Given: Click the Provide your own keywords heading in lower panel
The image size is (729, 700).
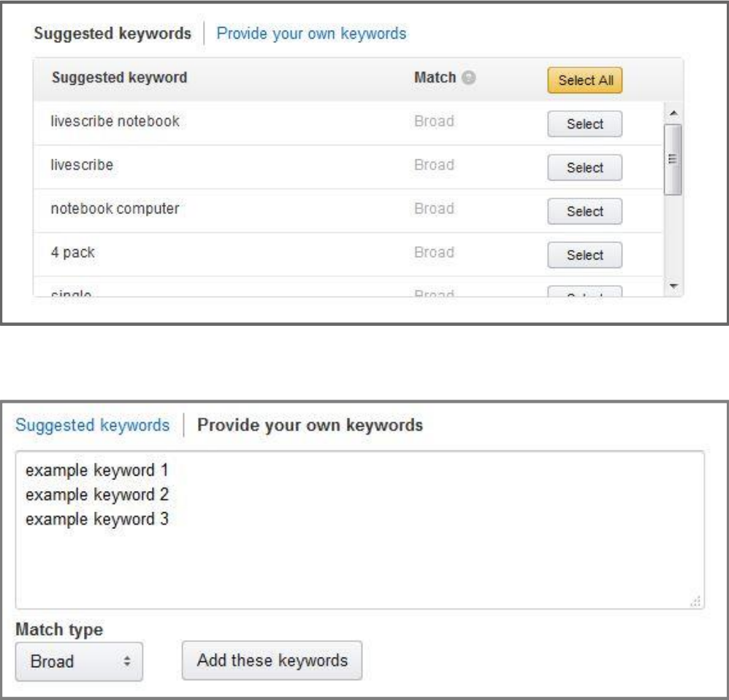Looking at the screenshot, I should tap(310, 425).
